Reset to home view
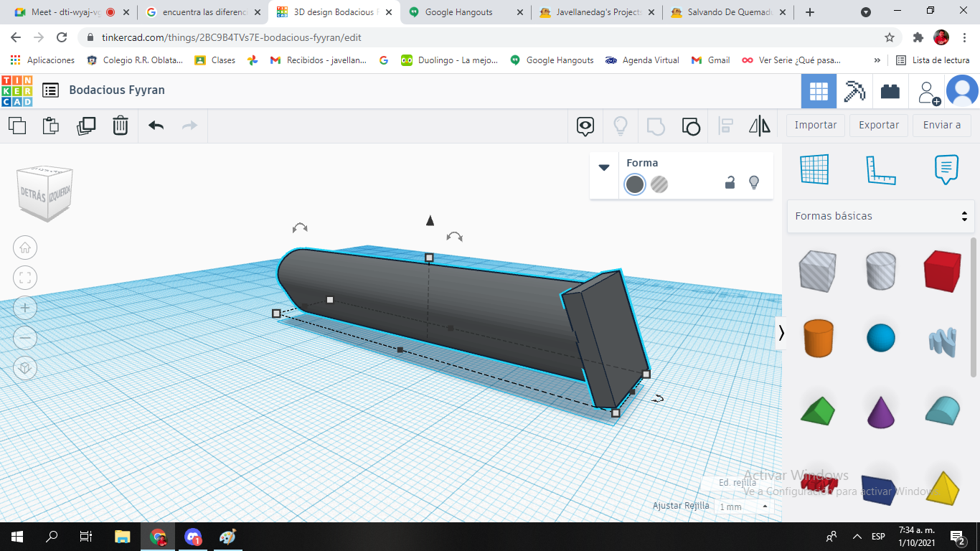 point(25,248)
